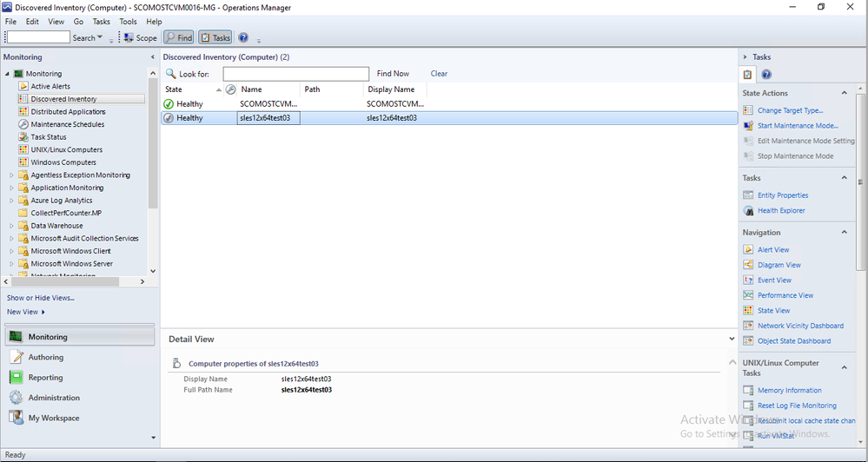This screenshot has width=868, height=462.
Task: Expand the Agentless Exception Monitoring folder
Action: point(11,175)
